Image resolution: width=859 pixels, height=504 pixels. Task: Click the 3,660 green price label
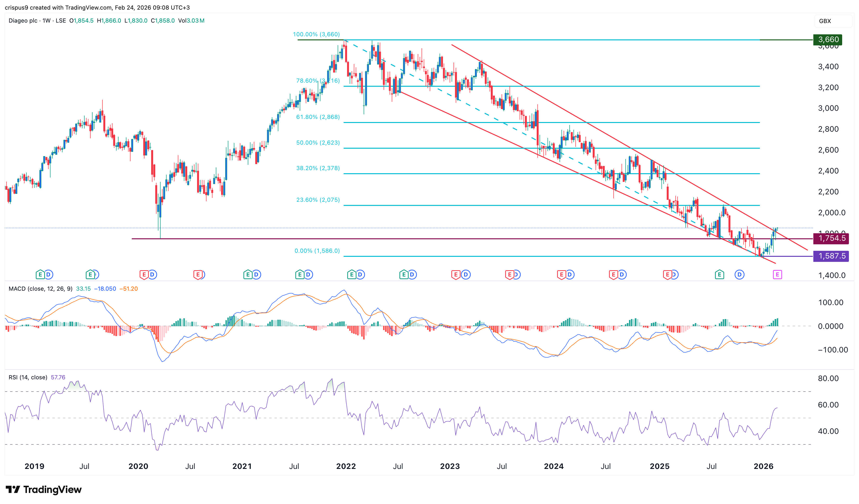(x=828, y=40)
